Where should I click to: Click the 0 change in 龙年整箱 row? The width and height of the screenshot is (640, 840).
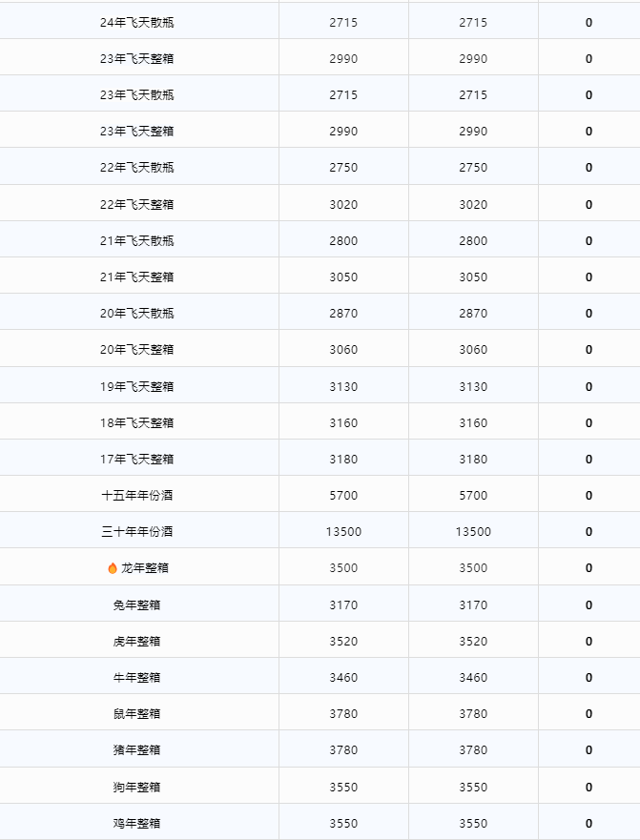589,568
